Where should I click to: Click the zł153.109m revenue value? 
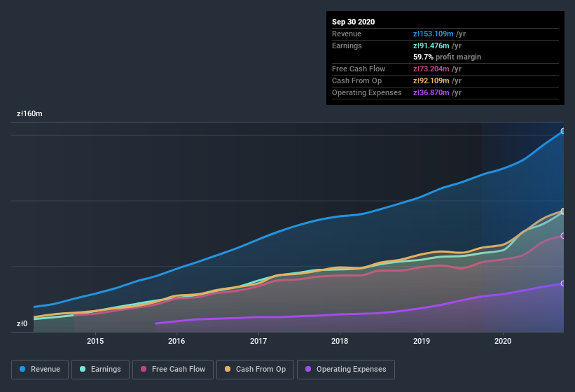pyautogui.click(x=433, y=34)
